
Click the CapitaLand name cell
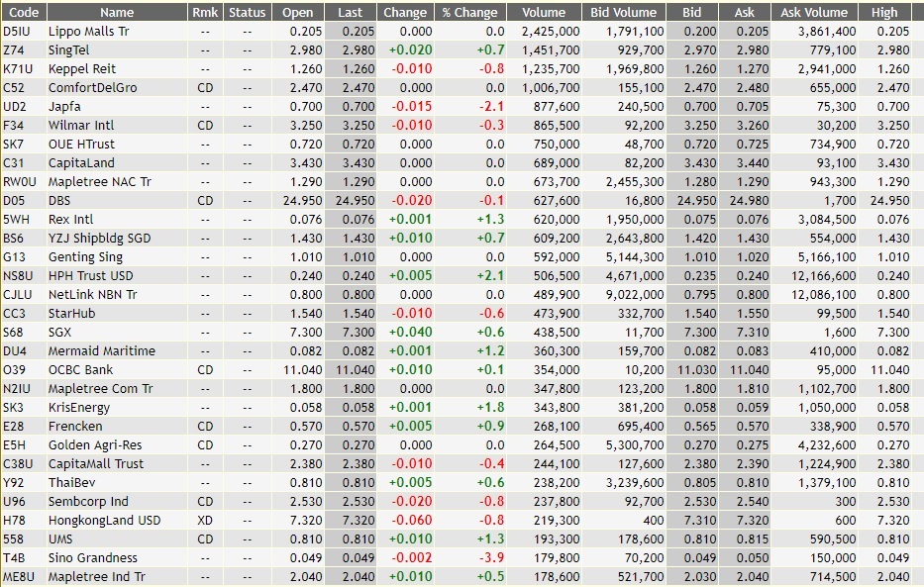point(81,163)
